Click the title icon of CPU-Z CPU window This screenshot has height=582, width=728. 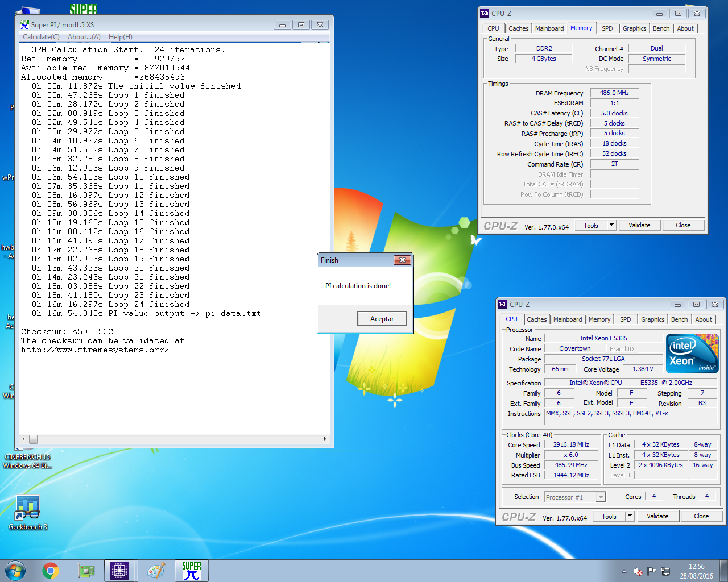coord(503,304)
